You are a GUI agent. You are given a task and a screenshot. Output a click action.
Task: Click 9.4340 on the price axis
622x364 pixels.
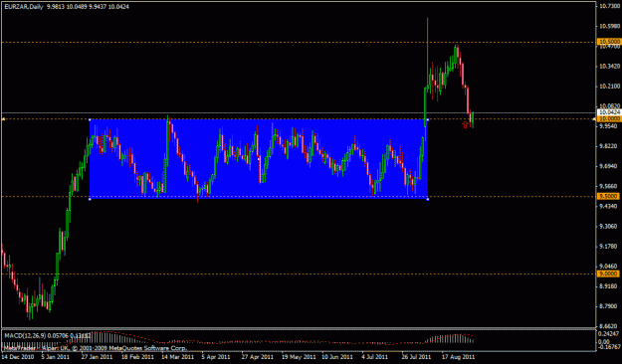coord(609,206)
